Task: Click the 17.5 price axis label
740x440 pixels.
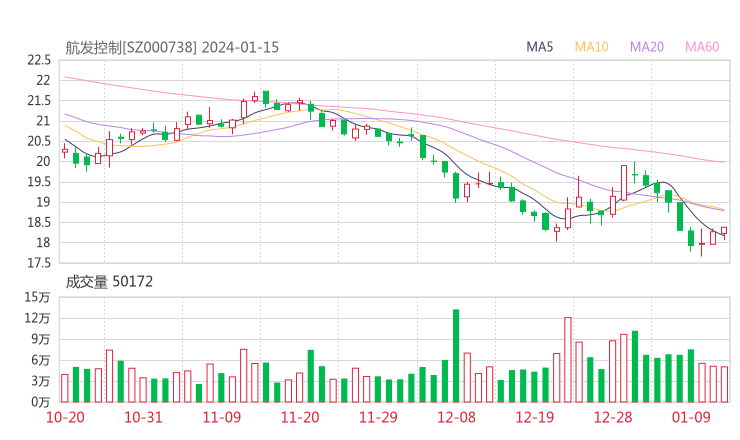Action: pos(38,263)
